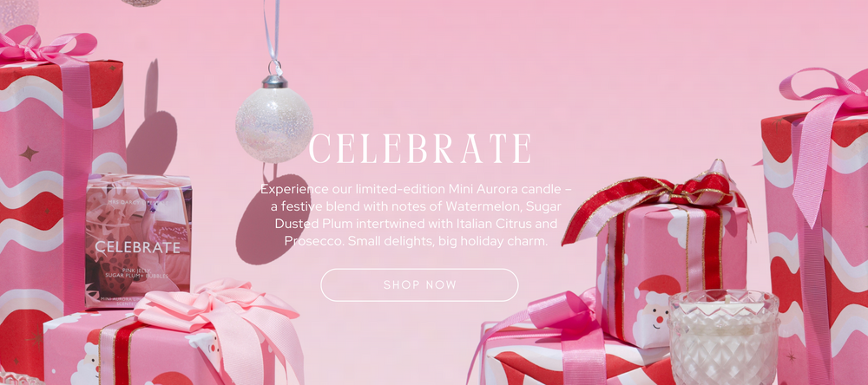The width and height of the screenshot is (868, 385).
Task: Click the CELEBRATE label on the candle box
Action: click(x=137, y=247)
